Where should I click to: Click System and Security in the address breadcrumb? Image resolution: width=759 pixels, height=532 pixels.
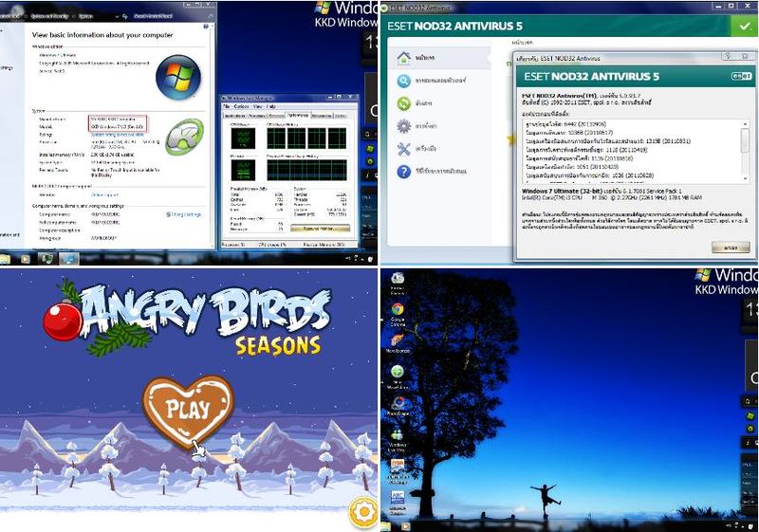50,16
